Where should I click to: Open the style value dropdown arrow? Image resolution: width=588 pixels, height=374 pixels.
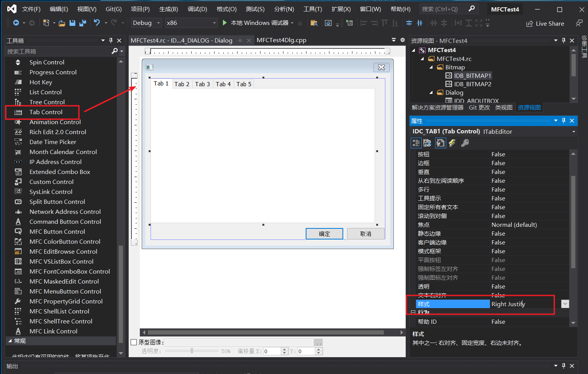pos(565,304)
